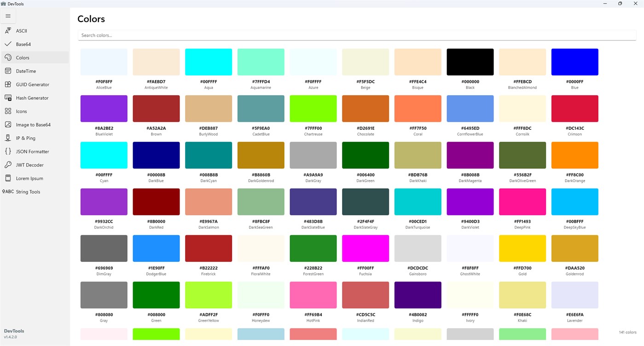The width and height of the screenshot is (644, 346).
Task: Click the Hash Generator icon
Action: 8,98
